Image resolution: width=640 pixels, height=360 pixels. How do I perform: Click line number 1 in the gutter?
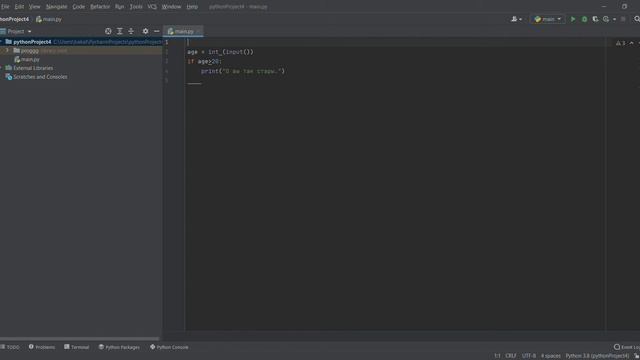[x=167, y=42]
